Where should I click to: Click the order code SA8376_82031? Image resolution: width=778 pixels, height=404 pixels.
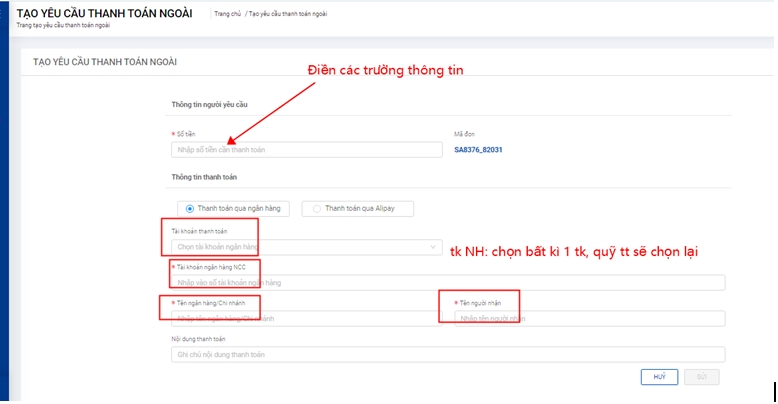click(478, 150)
